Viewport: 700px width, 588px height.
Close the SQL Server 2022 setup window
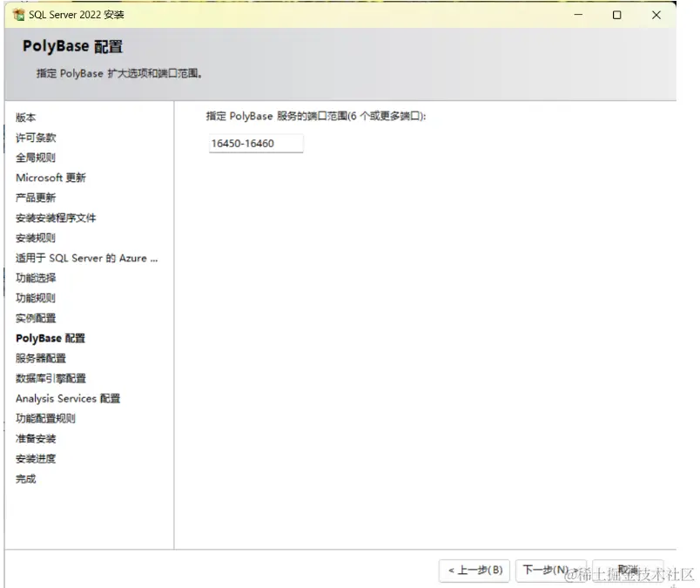tap(656, 15)
